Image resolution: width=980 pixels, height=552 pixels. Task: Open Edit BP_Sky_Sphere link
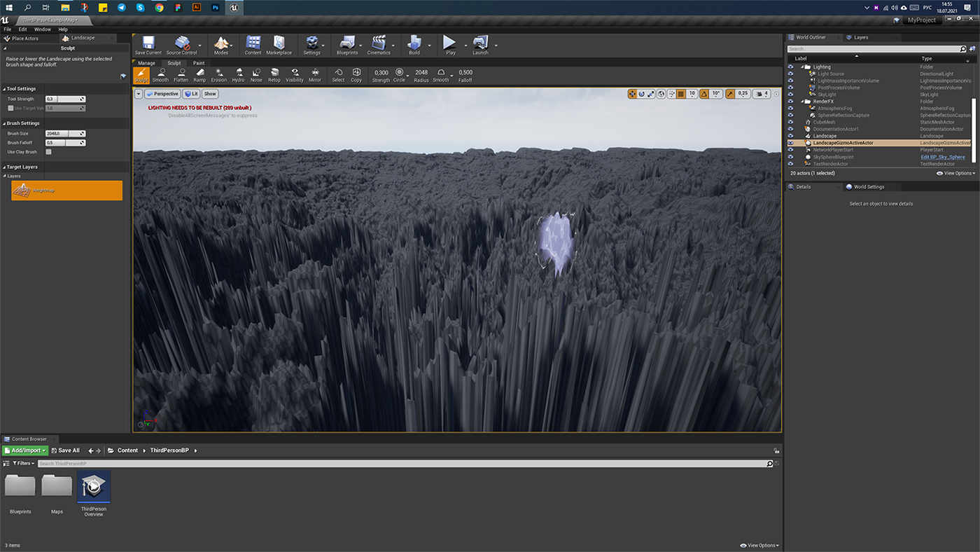click(x=942, y=157)
